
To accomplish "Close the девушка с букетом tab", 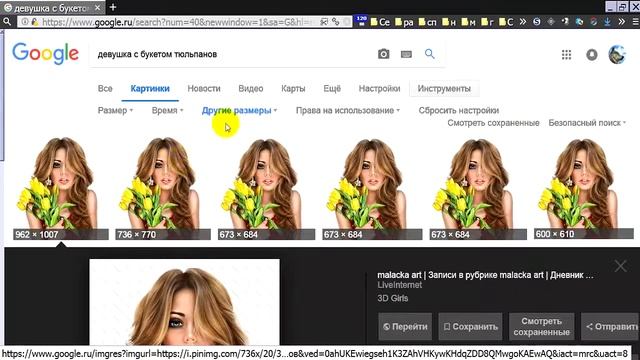I will 98,8.
